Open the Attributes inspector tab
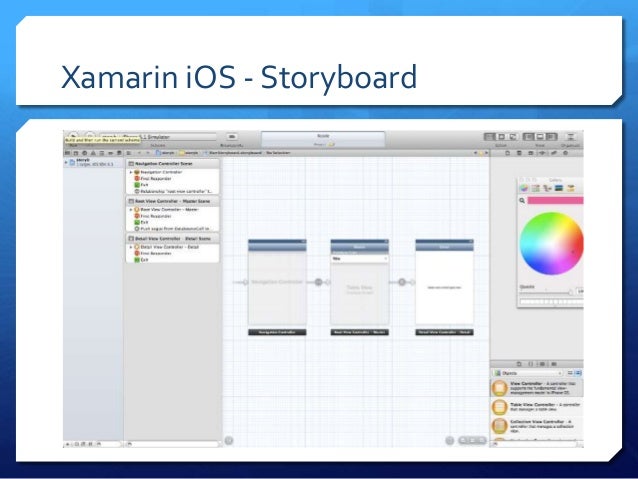The image size is (638, 479). [542, 153]
